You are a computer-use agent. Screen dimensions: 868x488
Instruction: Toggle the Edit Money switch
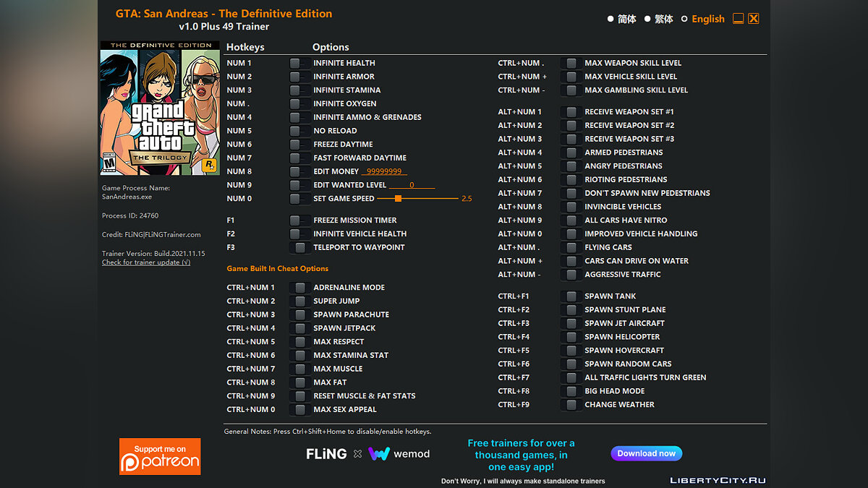click(x=299, y=171)
